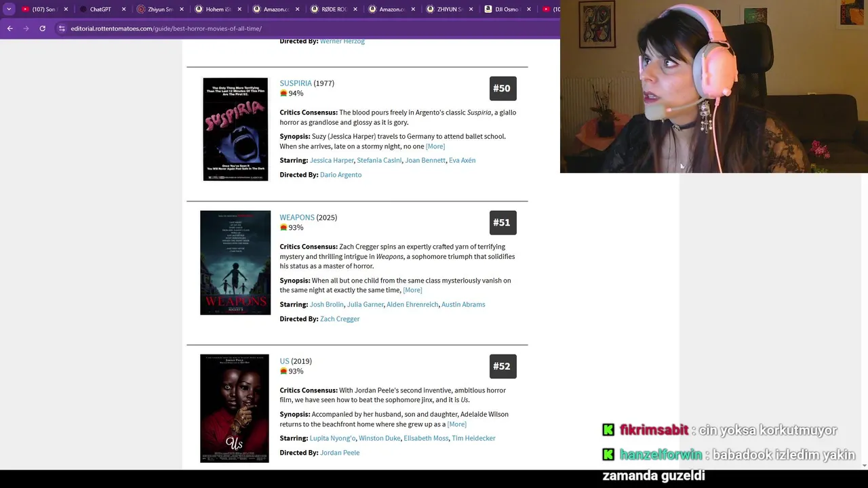Close the Hohem iSt tab
Viewport: 868px width, 488px height.
[x=239, y=9]
